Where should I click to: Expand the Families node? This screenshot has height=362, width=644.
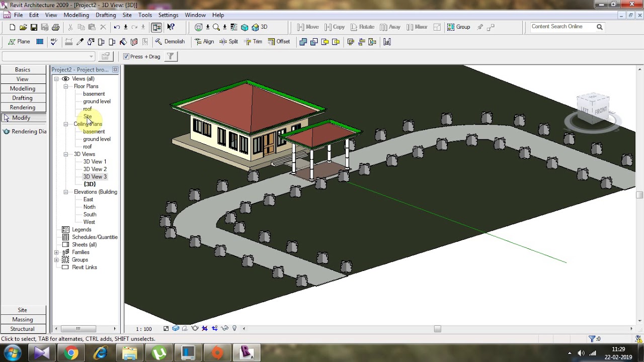(56, 252)
